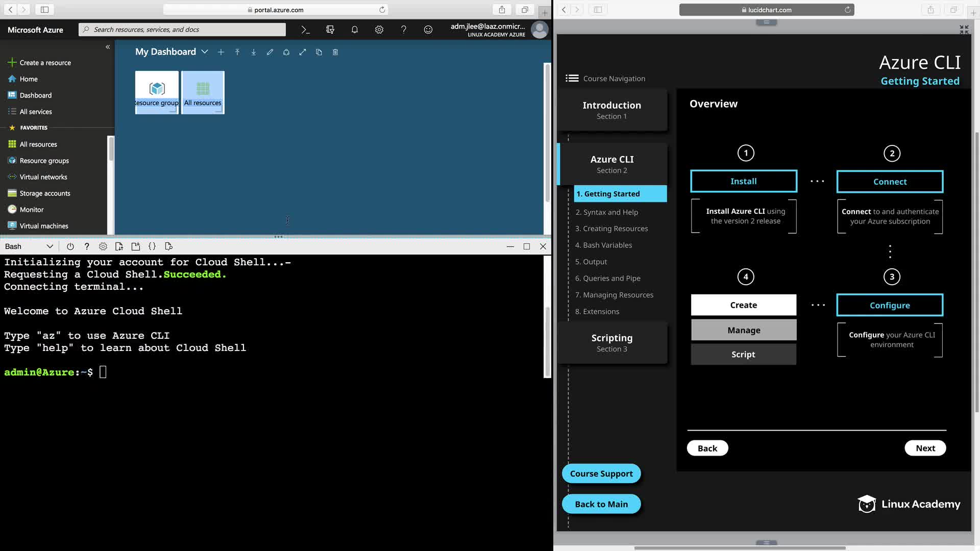Send feedback with the smiley icon

click(x=428, y=30)
